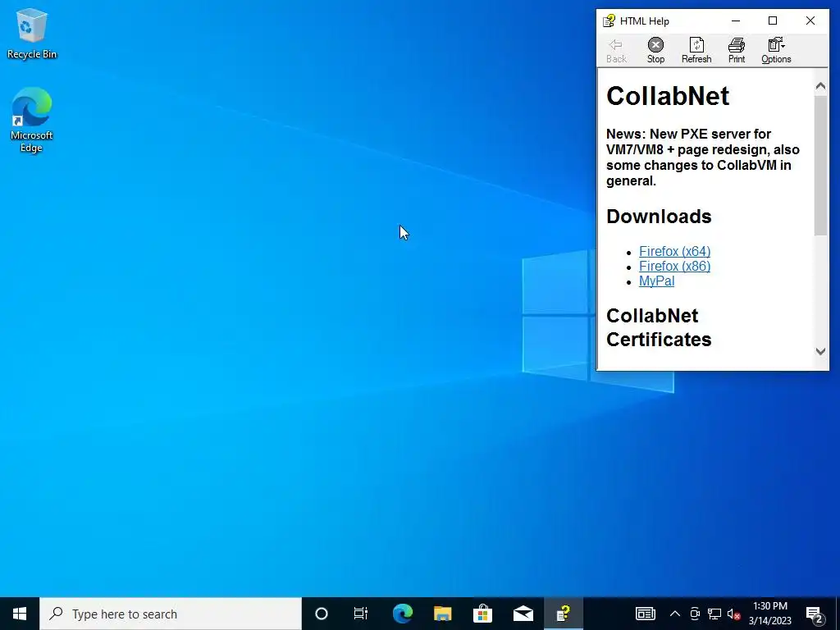Launch Microsoft Edge from the taskbar
The image size is (840, 630).
pyautogui.click(x=402, y=614)
